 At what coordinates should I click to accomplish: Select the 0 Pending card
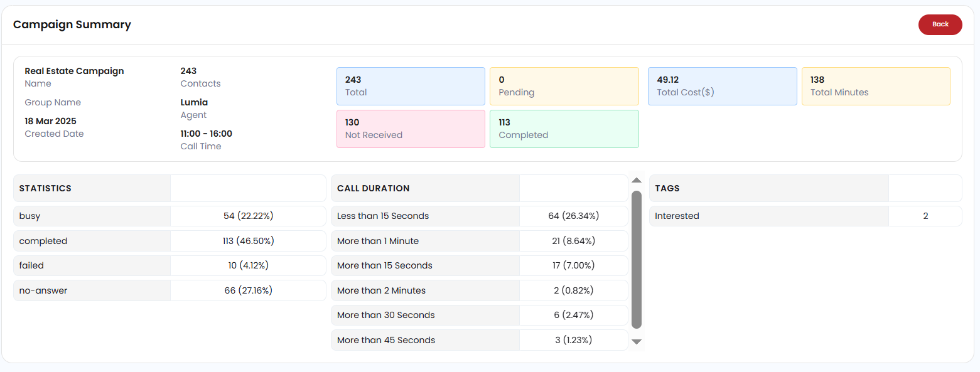pyautogui.click(x=564, y=86)
